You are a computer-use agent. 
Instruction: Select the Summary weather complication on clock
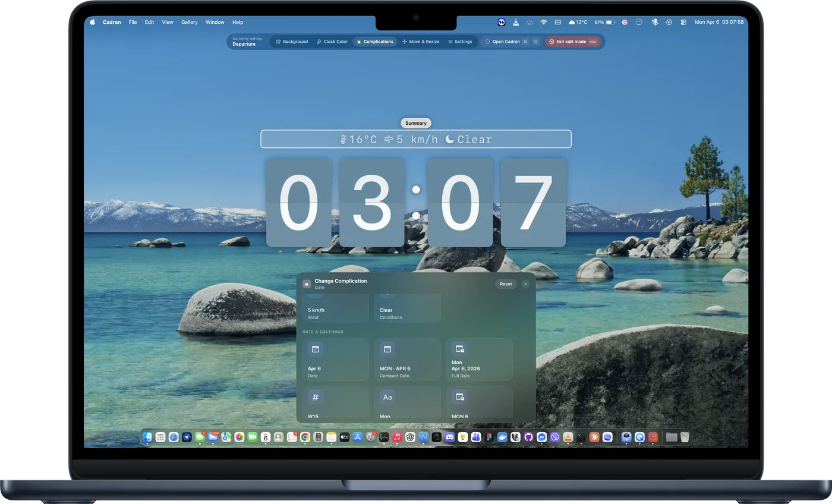click(416, 139)
